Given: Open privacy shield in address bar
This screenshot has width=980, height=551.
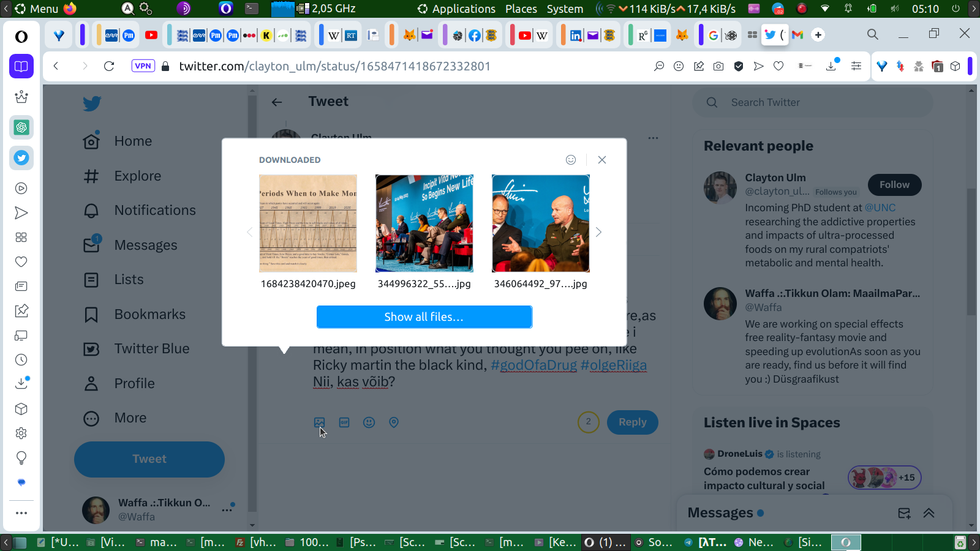Looking at the screenshot, I should (x=739, y=66).
